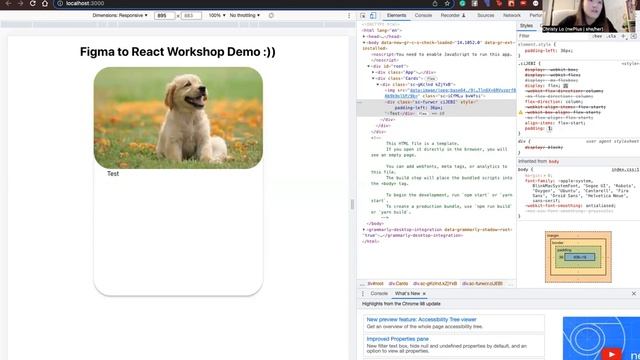Toggle the .cls class editor button
640x360 pixels.
point(611,36)
